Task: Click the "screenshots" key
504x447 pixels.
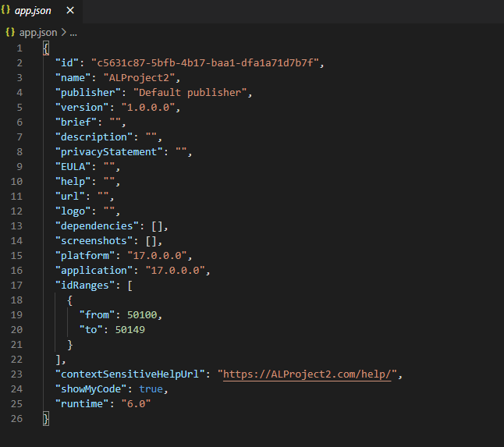Action: click(94, 241)
